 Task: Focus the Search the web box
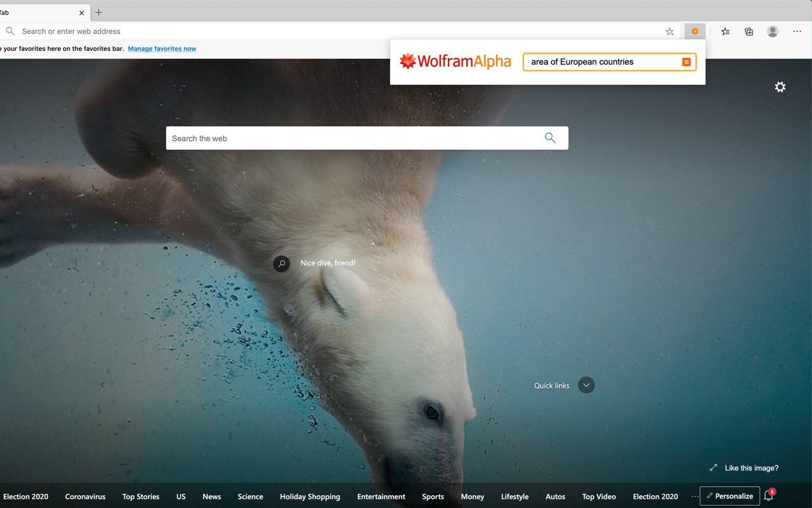coord(367,138)
